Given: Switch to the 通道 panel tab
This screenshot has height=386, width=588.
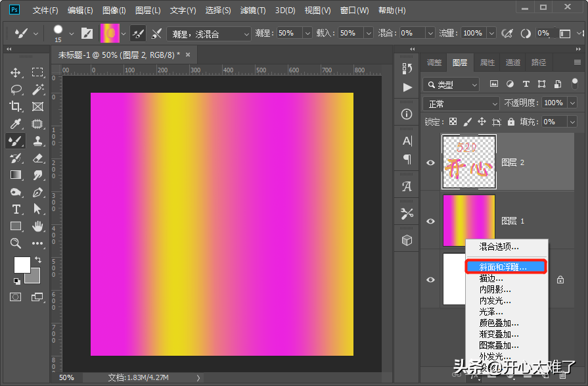Looking at the screenshot, I should tap(513, 62).
